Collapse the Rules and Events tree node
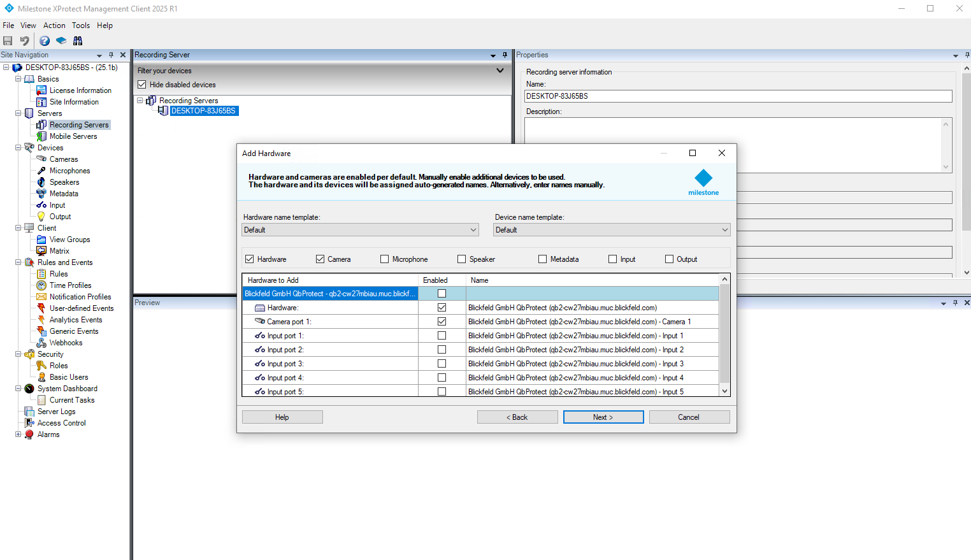This screenshot has width=971, height=560. pyautogui.click(x=18, y=262)
